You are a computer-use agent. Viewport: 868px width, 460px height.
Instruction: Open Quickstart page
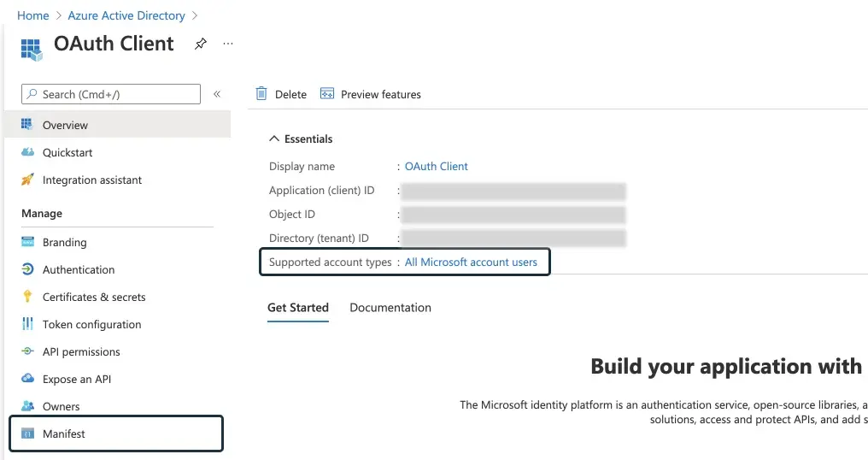coord(67,152)
